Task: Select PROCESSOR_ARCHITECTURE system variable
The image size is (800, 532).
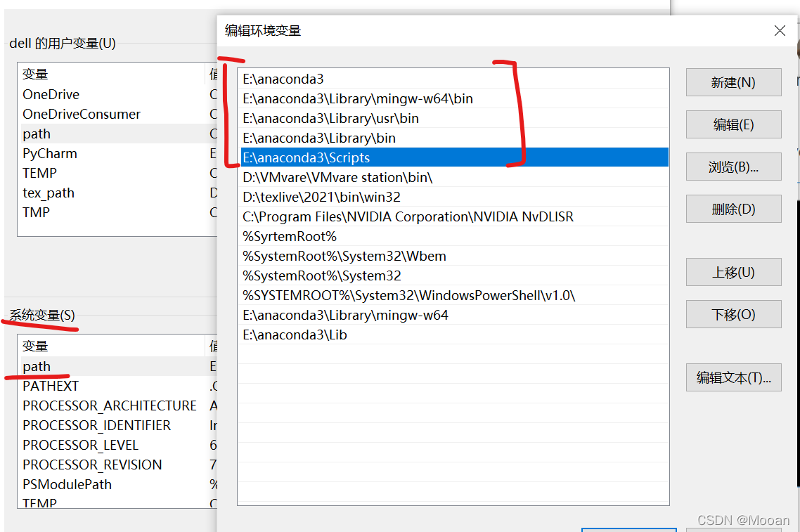Action: (x=117, y=406)
